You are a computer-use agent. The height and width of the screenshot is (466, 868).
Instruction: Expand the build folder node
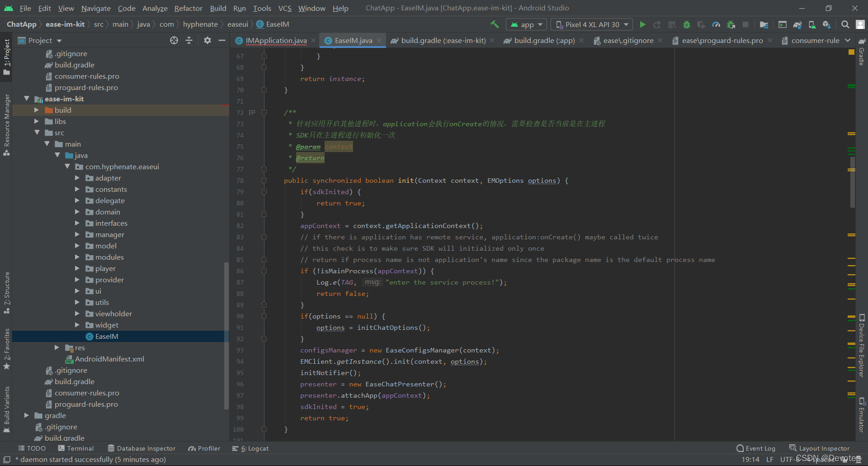pyautogui.click(x=37, y=110)
